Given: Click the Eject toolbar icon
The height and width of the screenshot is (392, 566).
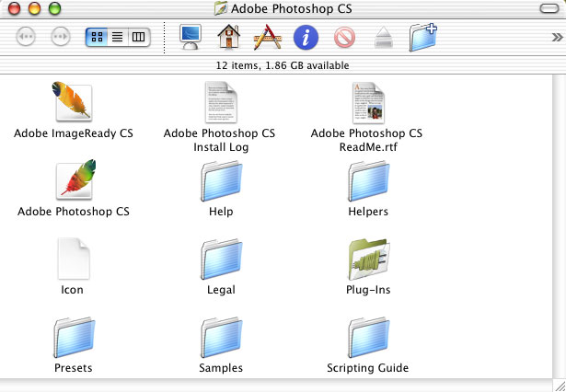Looking at the screenshot, I should tap(384, 38).
